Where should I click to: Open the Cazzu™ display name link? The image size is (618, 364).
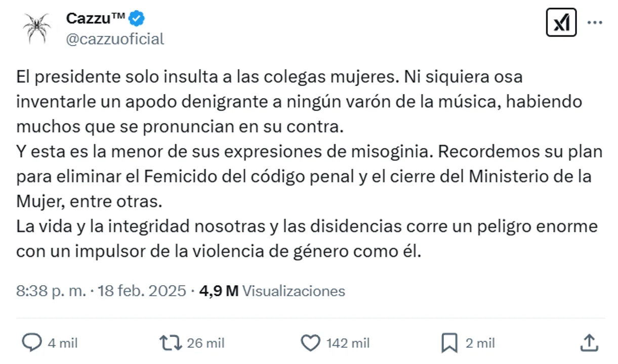tap(95, 19)
